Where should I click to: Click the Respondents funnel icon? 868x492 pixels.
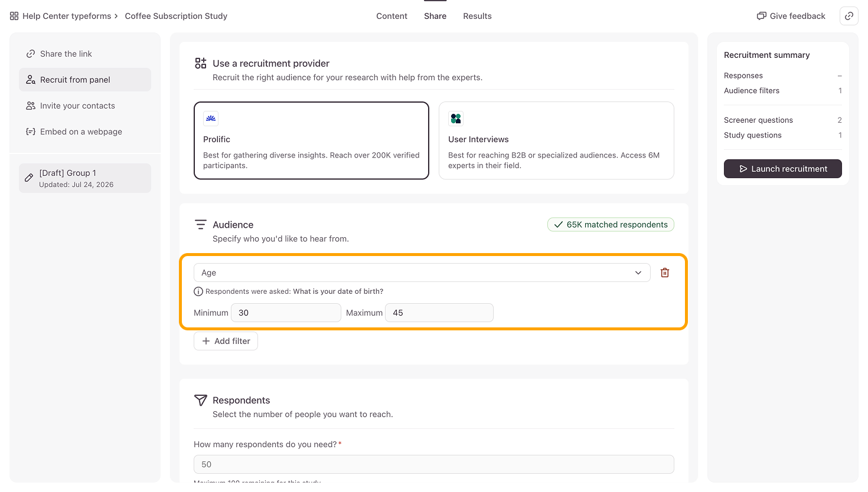click(x=201, y=400)
